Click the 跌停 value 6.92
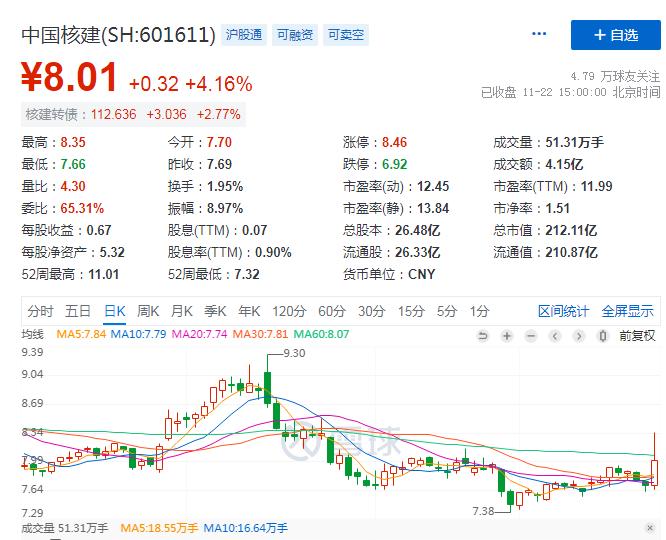The width and height of the screenshot is (666, 540). 395,164
